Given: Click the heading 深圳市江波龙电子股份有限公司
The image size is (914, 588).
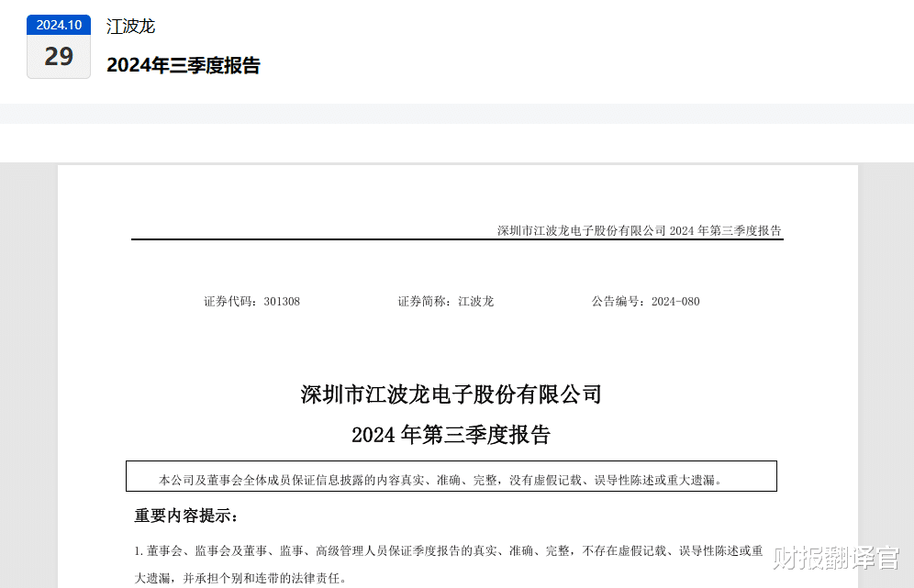Looking at the screenshot, I should [x=451, y=394].
